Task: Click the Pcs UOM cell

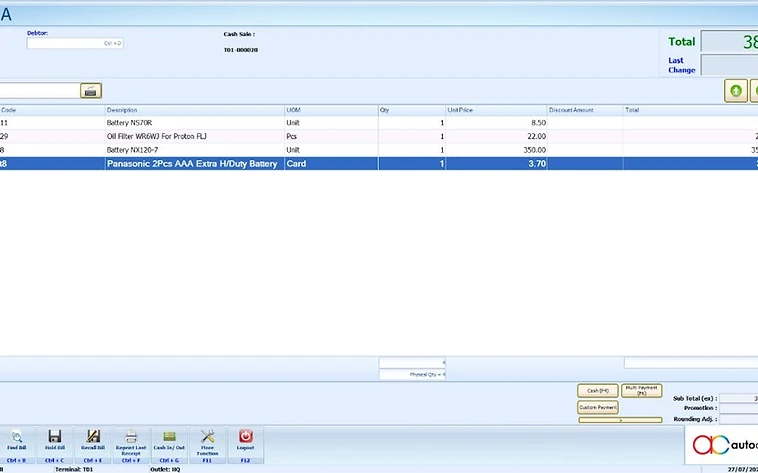Action: pos(331,136)
